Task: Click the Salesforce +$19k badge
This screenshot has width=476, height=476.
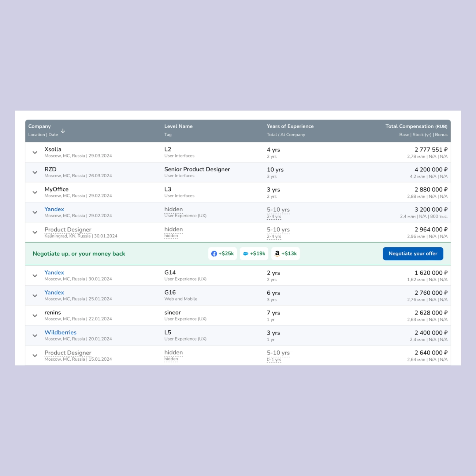Action: point(254,253)
